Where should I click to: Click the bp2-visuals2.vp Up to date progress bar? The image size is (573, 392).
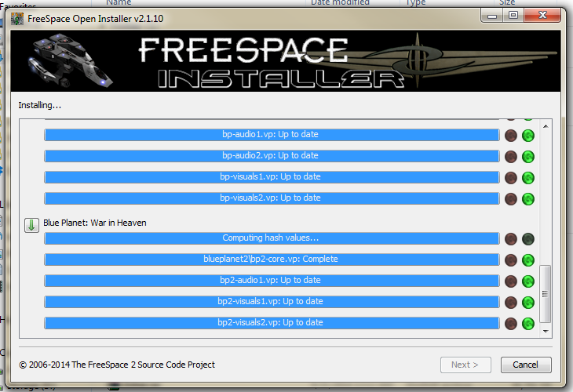click(272, 323)
